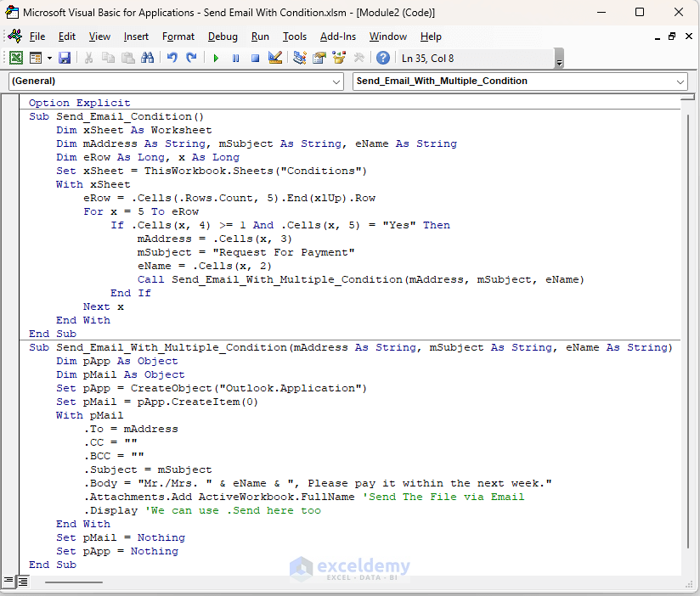The width and height of the screenshot is (700, 596).
Task: Restore the inner code window
Action: (x=672, y=37)
